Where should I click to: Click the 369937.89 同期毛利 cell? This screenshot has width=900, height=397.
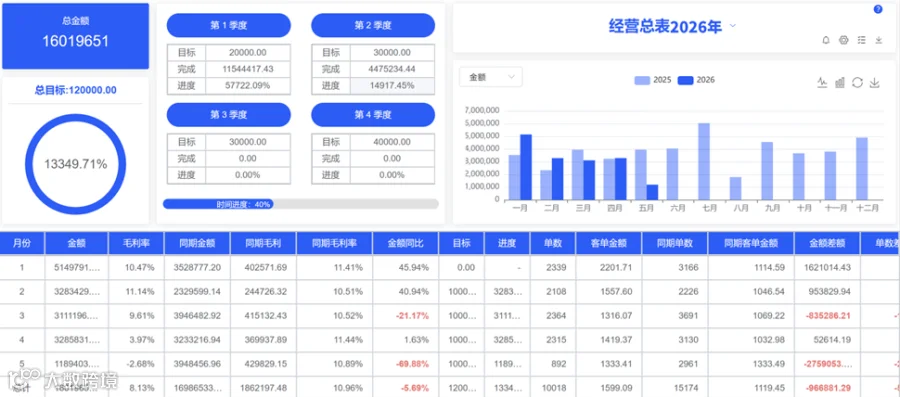[263, 340]
